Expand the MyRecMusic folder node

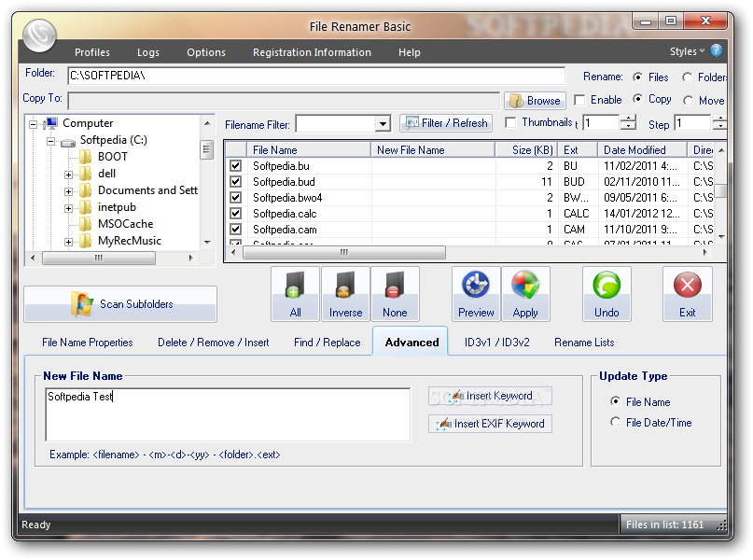(68, 242)
